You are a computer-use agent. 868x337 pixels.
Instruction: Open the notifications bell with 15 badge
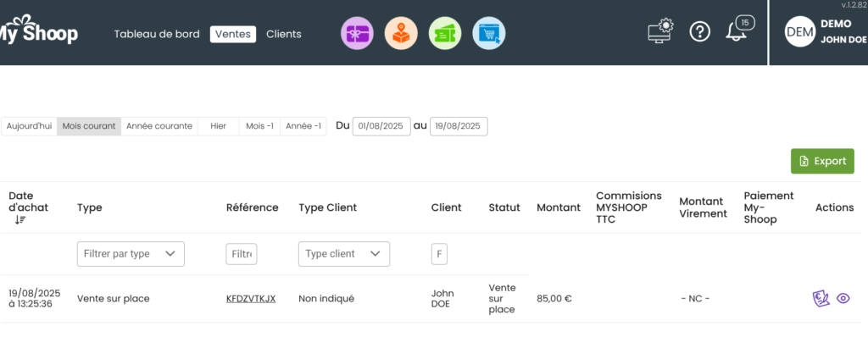tap(739, 30)
